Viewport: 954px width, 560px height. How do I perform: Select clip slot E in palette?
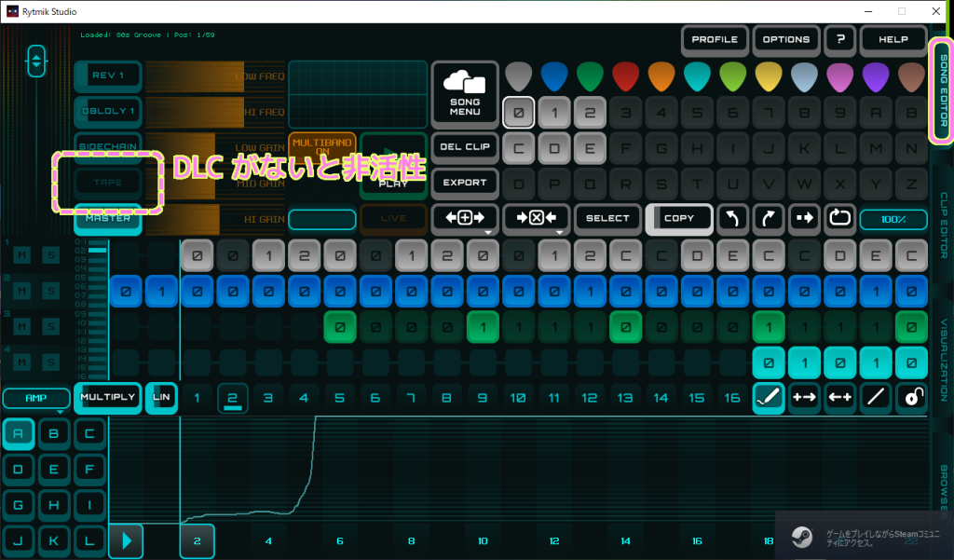pos(590,148)
